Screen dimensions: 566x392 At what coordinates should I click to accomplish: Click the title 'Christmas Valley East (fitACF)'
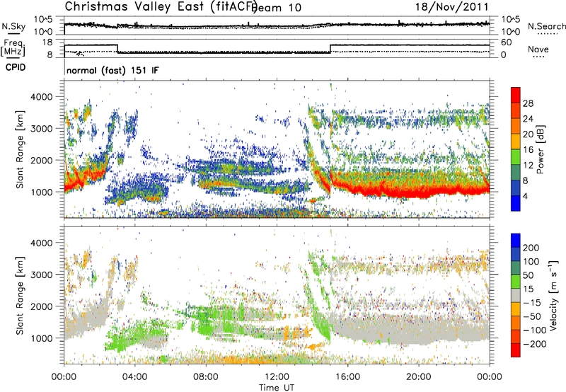click(x=161, y=6)
